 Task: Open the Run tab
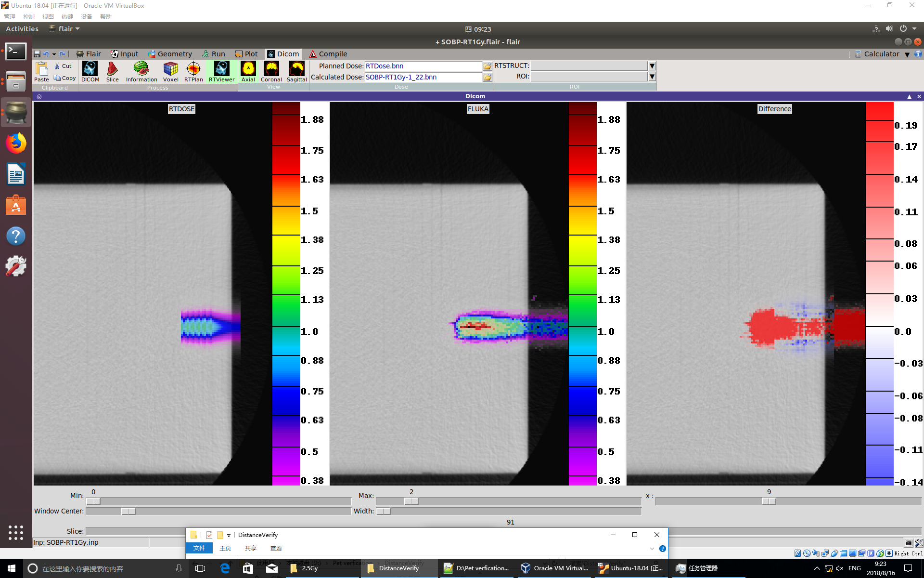coord(213,54)
